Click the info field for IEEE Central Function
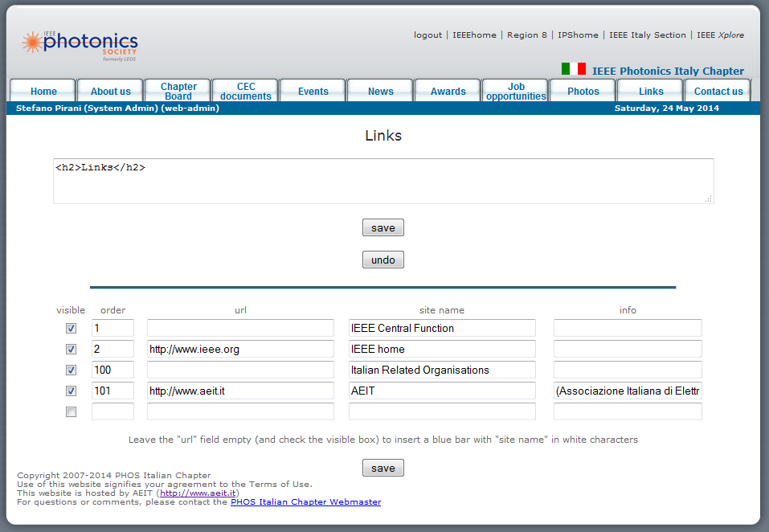769x532 pixels. [x=628, y=328]
